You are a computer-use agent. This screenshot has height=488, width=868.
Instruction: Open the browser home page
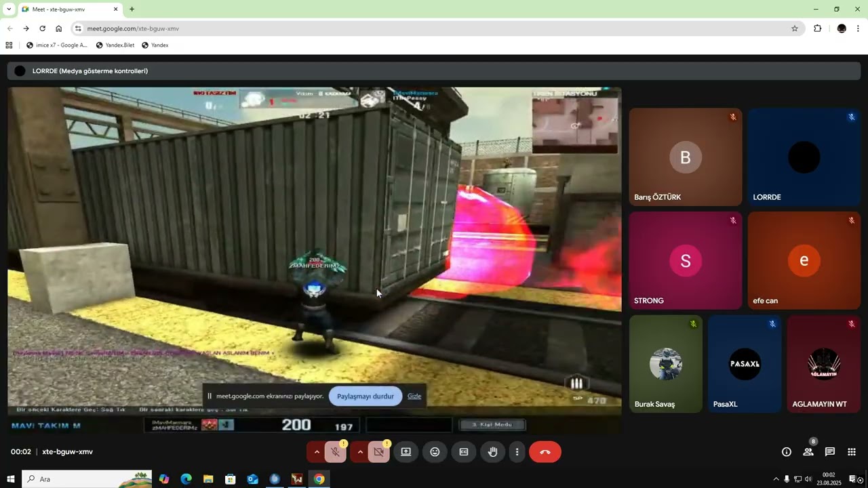click(x=58, y=28)
